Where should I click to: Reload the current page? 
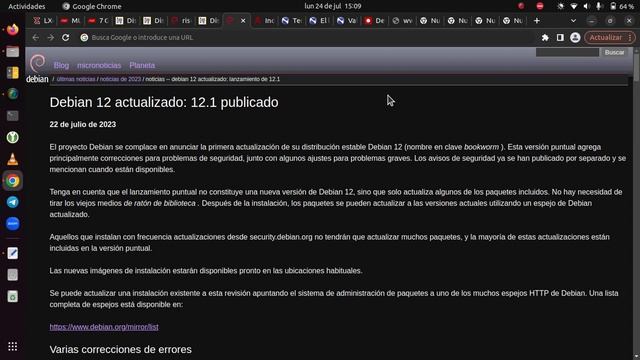(66, 38)
